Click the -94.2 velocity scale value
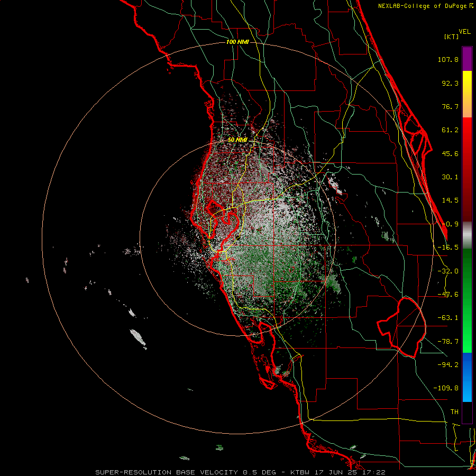Screen dimensions: 476x476 click(448, 364)
